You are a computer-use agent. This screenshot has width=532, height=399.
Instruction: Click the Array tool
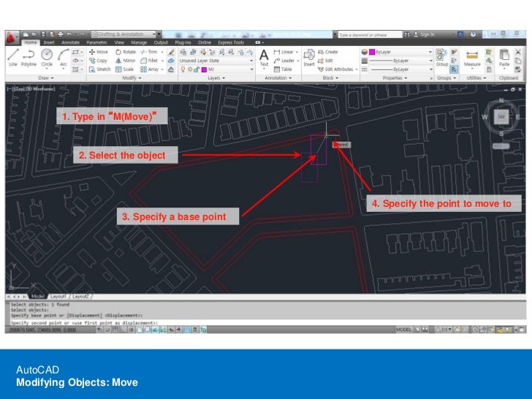[150, 69]
